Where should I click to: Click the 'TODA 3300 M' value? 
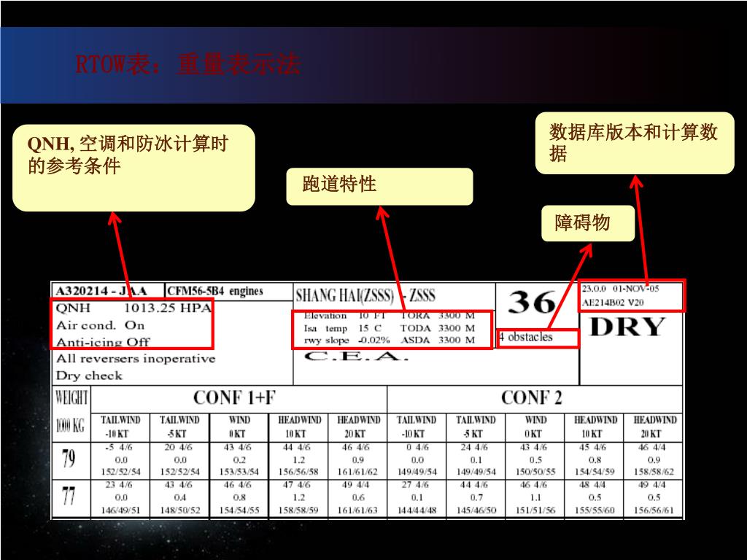pyautogui.click(x=438, y=328)
